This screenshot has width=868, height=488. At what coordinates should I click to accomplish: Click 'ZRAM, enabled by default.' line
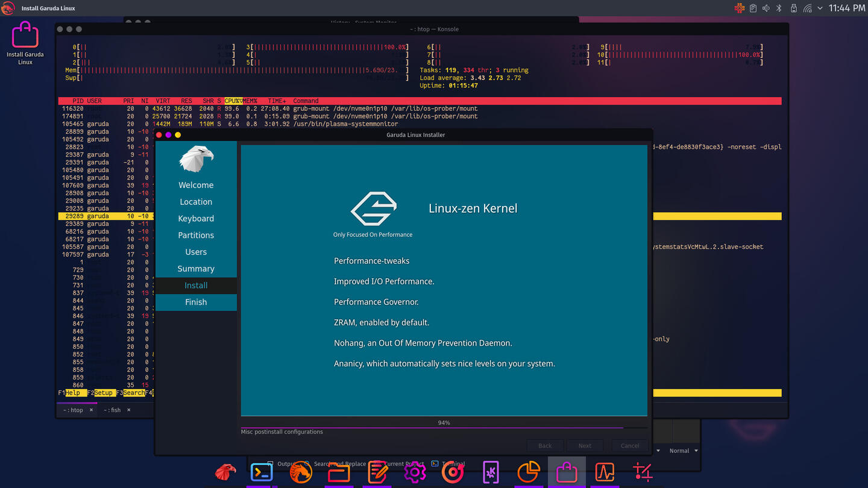click(x=382, y=322)
